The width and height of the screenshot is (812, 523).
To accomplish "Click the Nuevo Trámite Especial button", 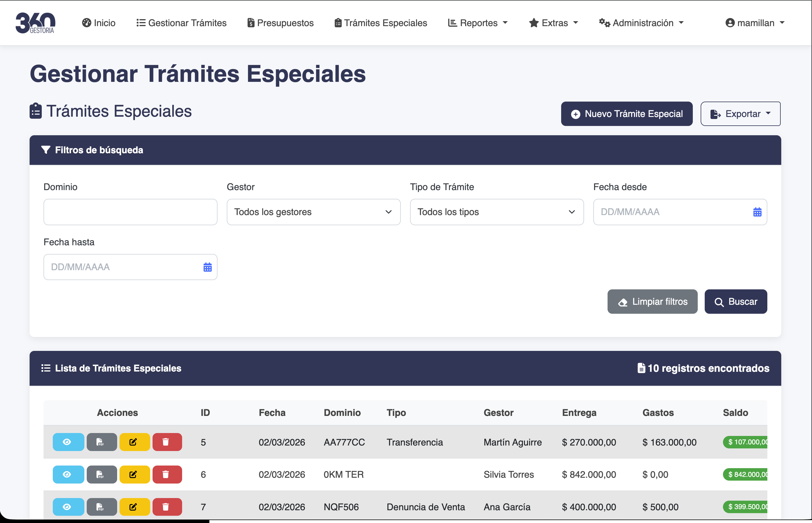I will coord(626,114).
